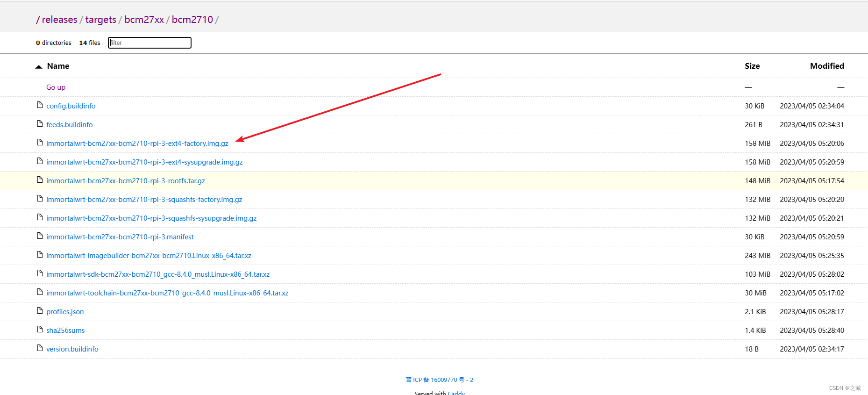Click the sort arrow next to Name
The width and height of the screenshot is (868, 395).
click(x=39, y=67)
